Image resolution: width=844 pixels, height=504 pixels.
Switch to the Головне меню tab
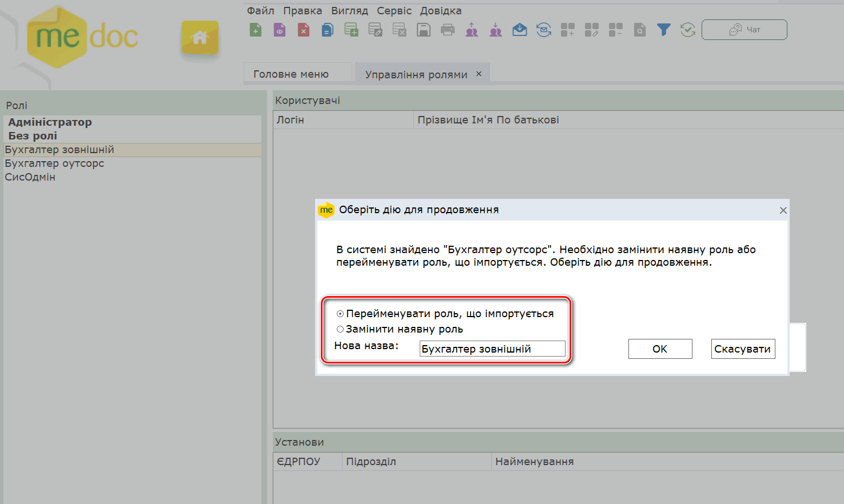[x=291, y=74]
